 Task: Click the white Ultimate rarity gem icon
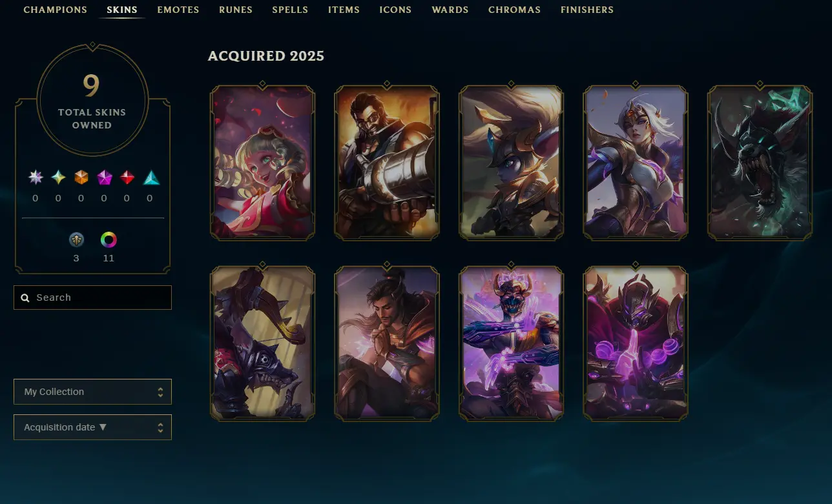[36, 177]
